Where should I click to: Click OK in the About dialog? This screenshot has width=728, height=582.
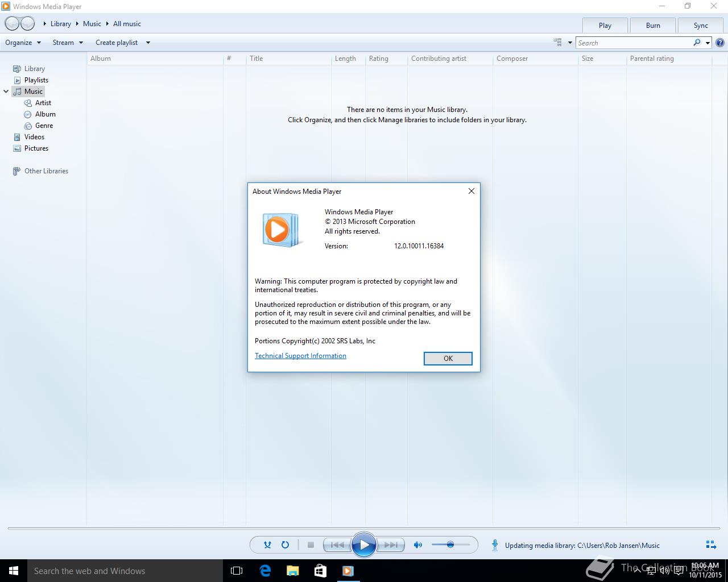448,359
